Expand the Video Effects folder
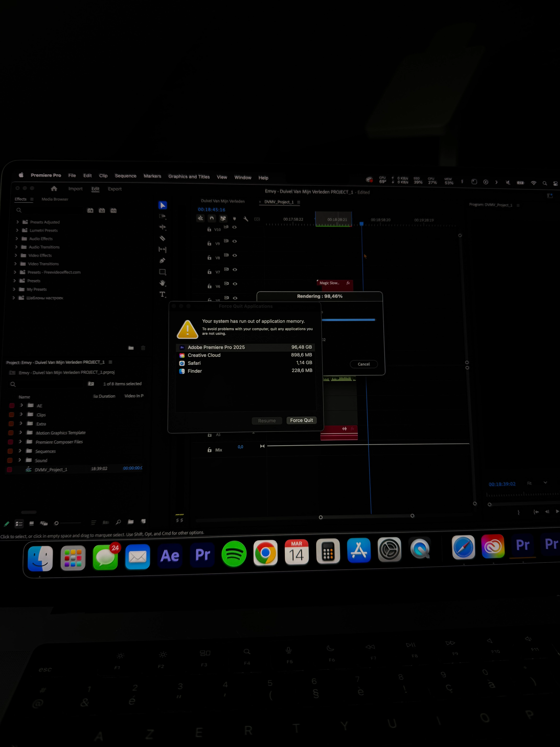The image size is (560, 747). (16, 255)
